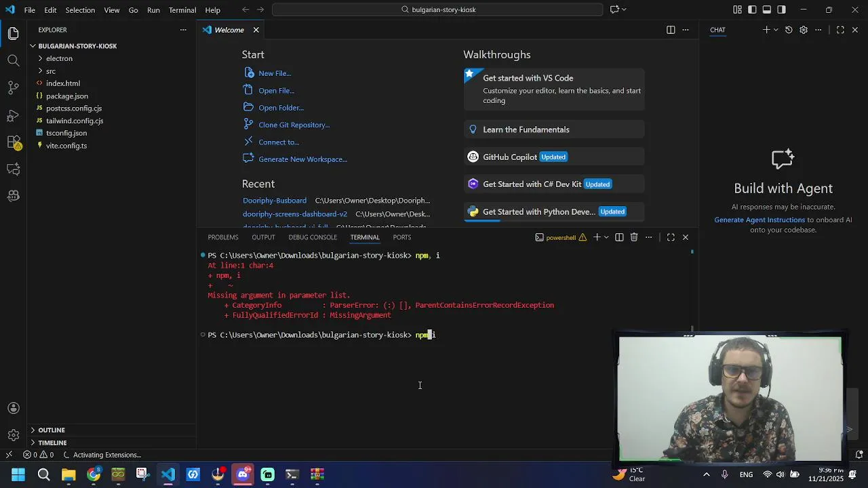Split the terminal
This screenshot has width=868, height=488.
[x=619, y=237]
